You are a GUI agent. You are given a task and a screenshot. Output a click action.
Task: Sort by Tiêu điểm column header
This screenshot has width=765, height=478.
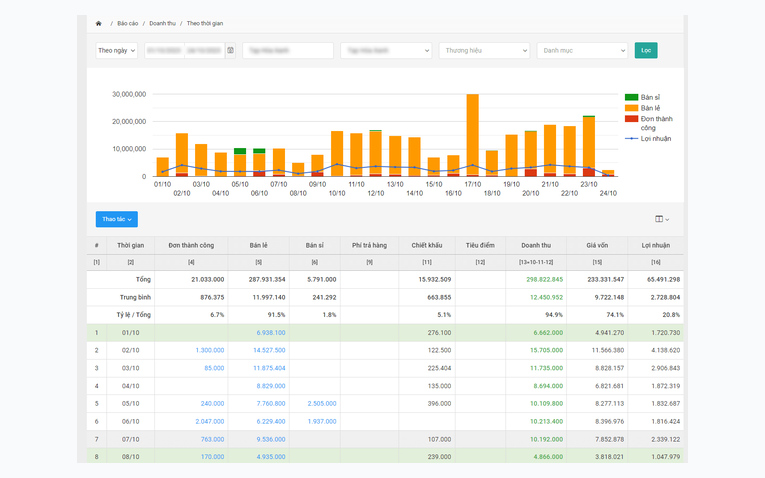pyautogui.click(x=480, y=245)
